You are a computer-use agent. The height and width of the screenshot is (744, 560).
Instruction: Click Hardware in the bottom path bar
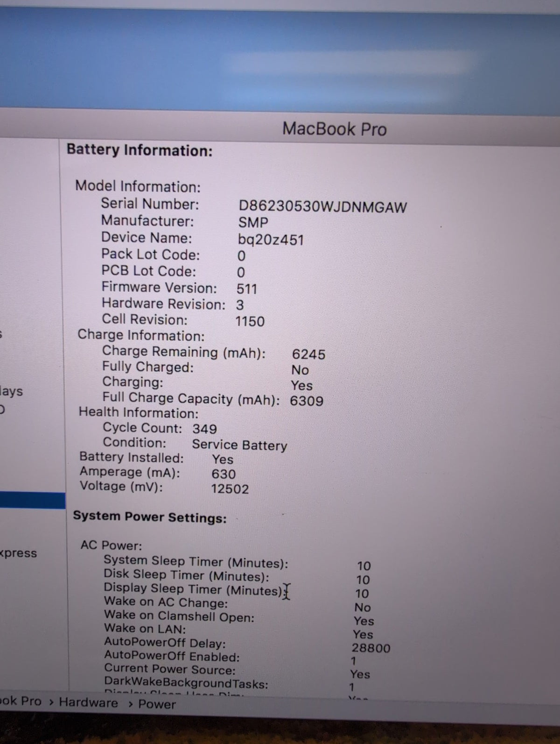click(x=88, y=703)
